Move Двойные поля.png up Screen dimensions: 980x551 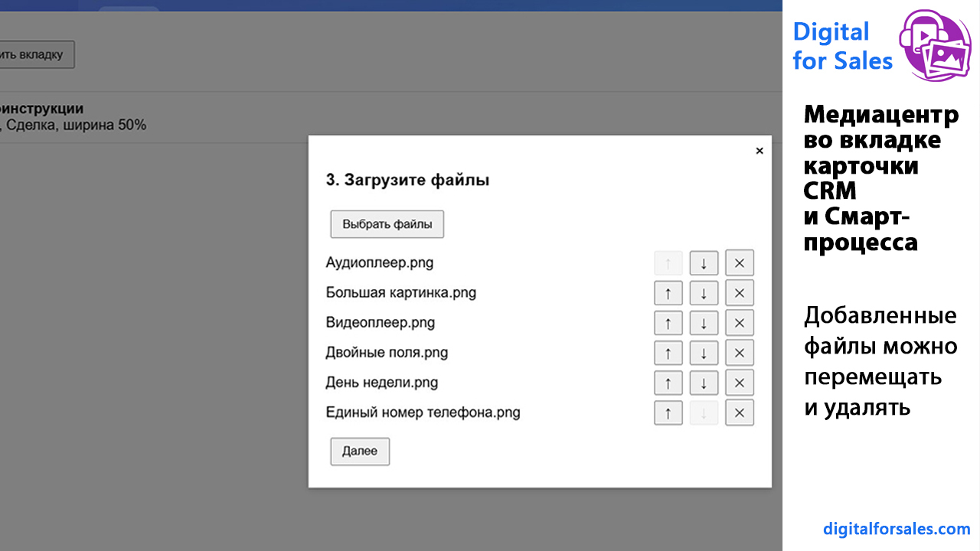click(668, 352)
